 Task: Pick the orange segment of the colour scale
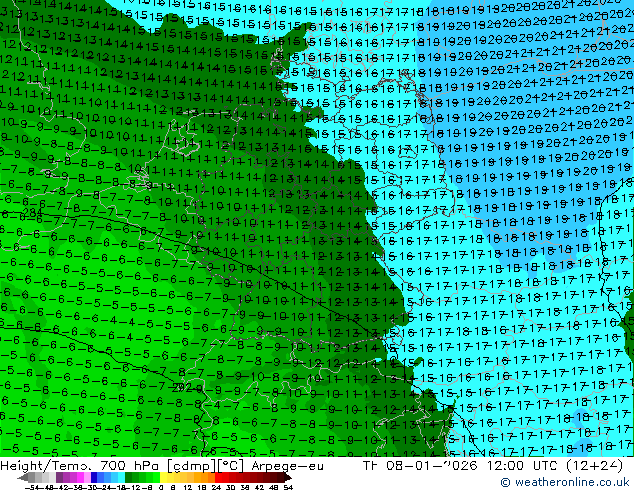tap(204, 477)
